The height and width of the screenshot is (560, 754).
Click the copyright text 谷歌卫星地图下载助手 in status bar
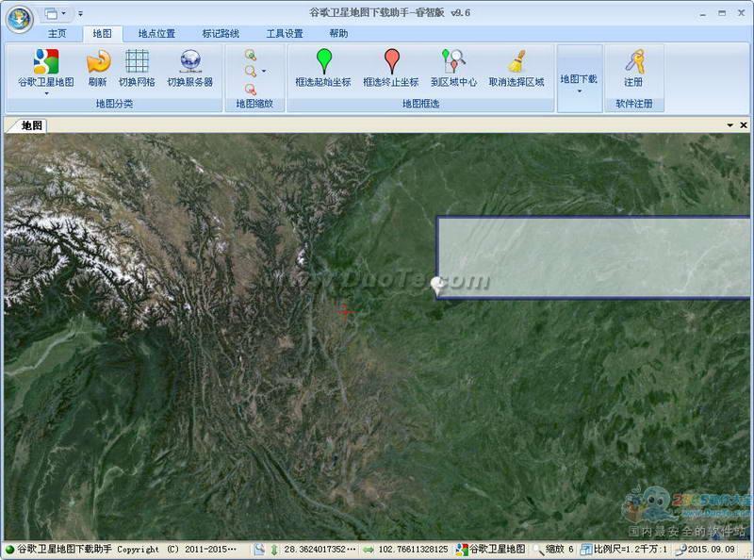pyautogui.click(x=64, y=549)
